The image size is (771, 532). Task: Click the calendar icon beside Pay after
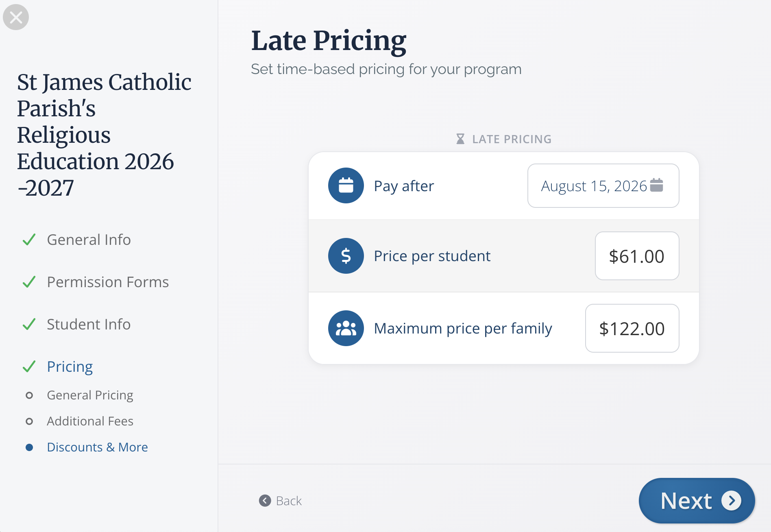(346, 185)
